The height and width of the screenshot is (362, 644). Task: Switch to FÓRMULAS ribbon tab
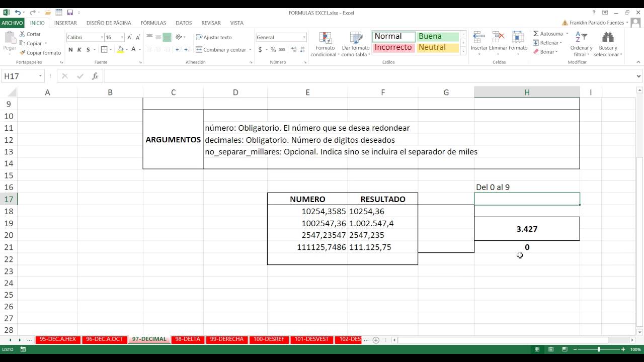pyautogui.click(x=153, y=23)
